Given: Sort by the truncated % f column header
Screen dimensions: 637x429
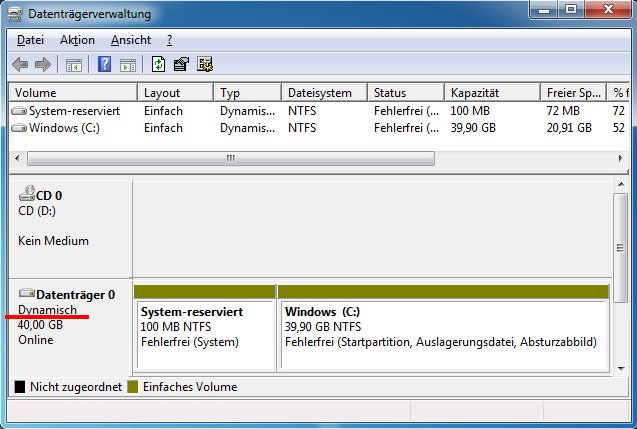Looking at the screenshot, I should click(x=618, y=93).
